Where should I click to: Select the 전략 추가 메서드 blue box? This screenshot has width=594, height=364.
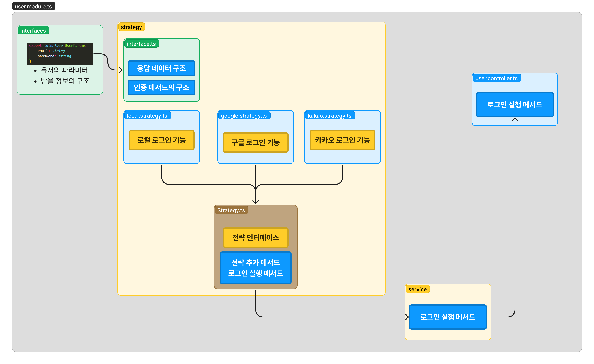[255, 268]
